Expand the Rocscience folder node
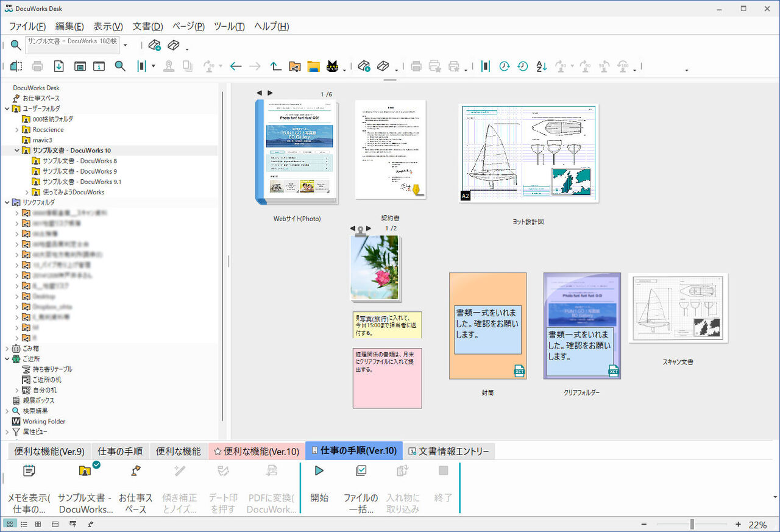 (x=16, y=130)
